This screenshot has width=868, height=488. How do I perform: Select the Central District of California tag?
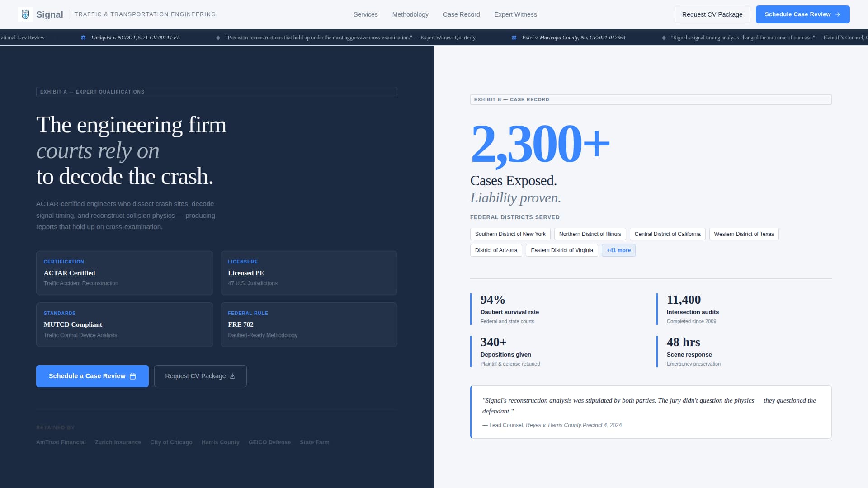667,234
